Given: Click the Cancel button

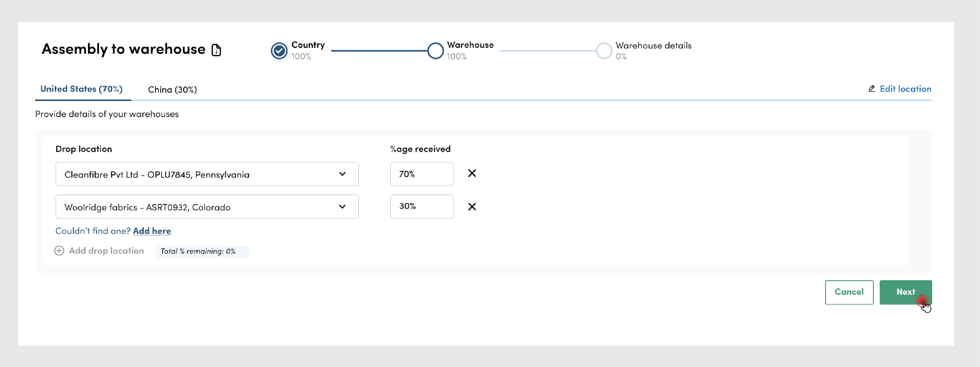Looking at the screenshot, I should [x=849, y=292].
